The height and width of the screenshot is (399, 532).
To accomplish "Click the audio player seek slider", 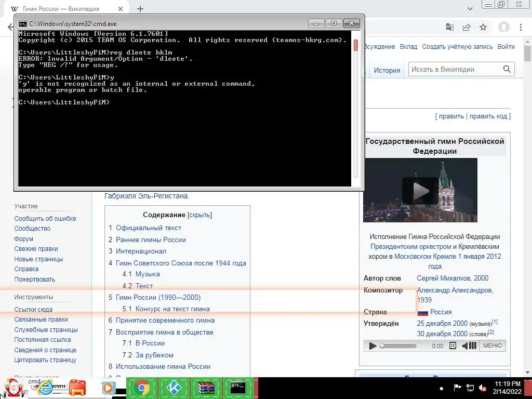I will pos(397,345).
